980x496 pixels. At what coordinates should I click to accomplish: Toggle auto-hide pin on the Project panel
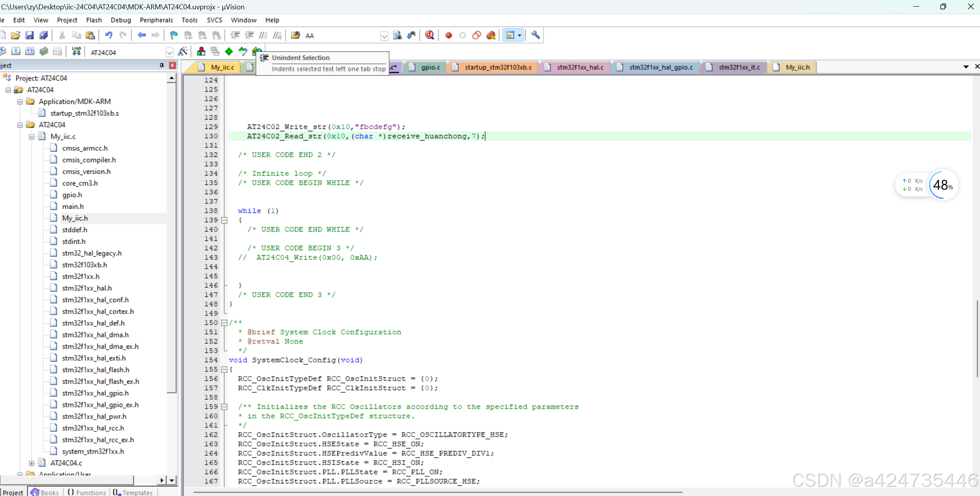point(161,65)
